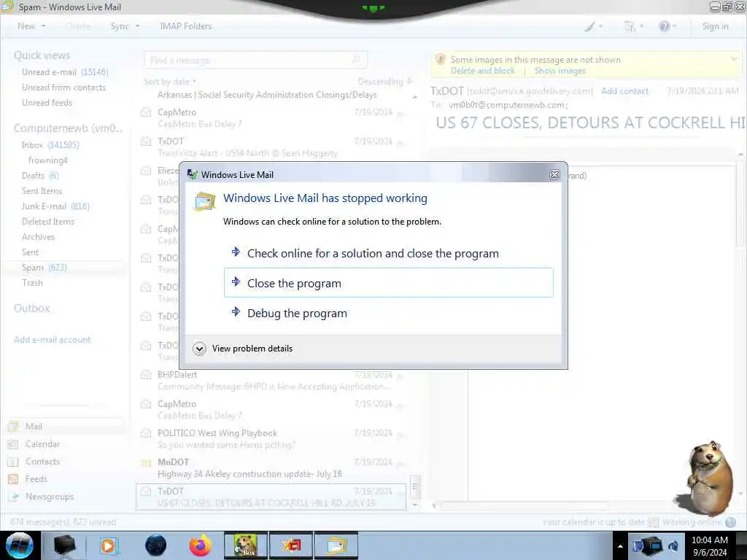The height and width of the screenshot is (560, 747).
Task: Open the Sent Items folder
Action: tap(42, 190)
